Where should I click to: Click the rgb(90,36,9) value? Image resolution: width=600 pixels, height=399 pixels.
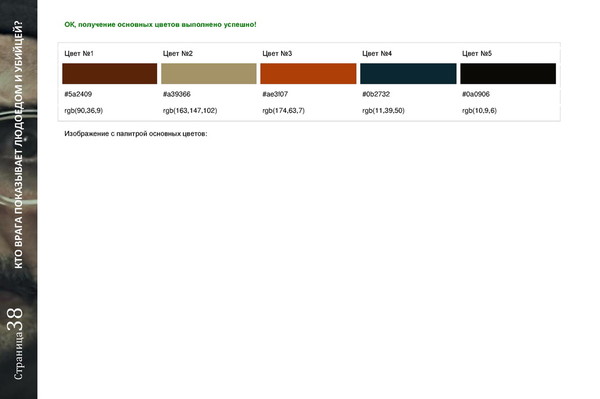(83, 111)
